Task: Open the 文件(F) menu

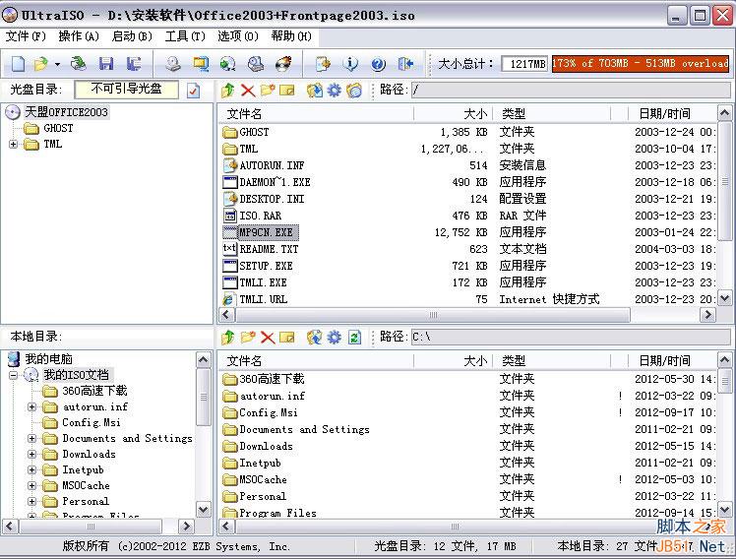Action: 26,36
